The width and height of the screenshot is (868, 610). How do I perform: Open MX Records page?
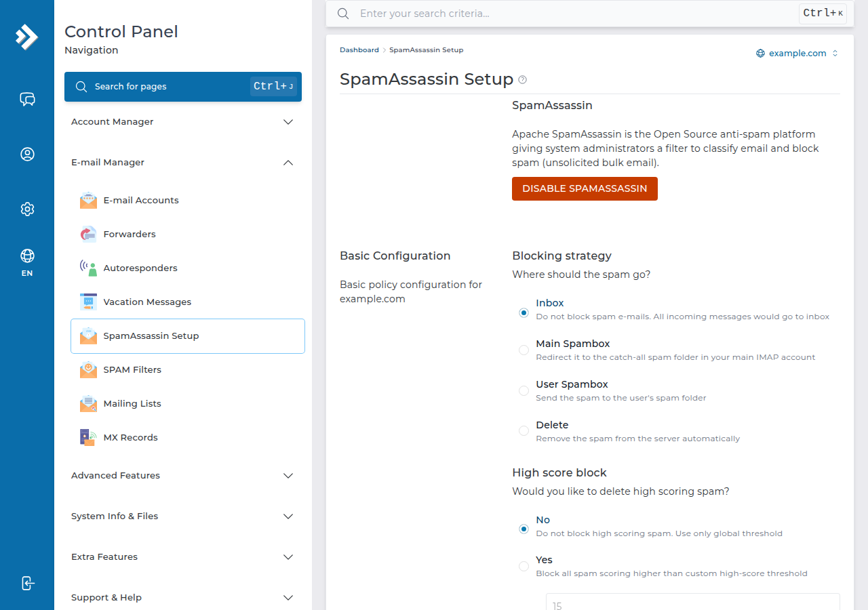(x=188, y=437)
